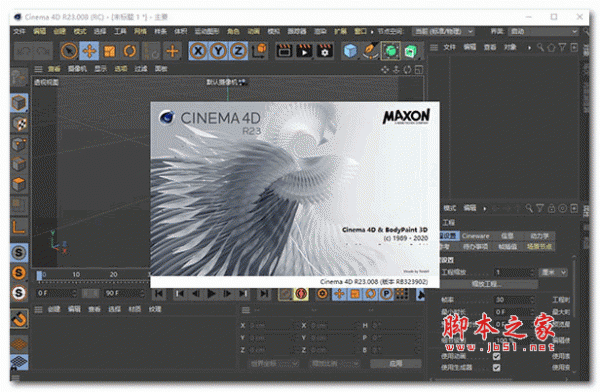Screen dimensions: 600x392
Task: Select the Scale tool
Action: tap(109, 51)
